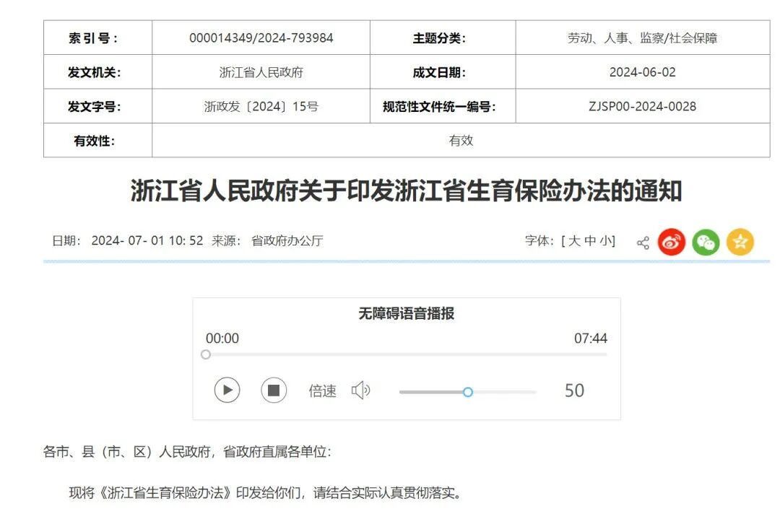Screen dimensions: 780x532
Task: Stop the audio broadcast
Action: click(x=274, y=390)
